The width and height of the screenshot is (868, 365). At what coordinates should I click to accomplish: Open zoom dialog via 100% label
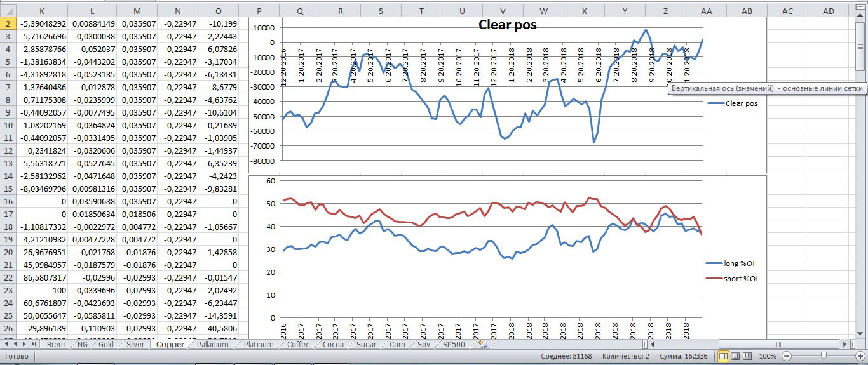[769, 356]
